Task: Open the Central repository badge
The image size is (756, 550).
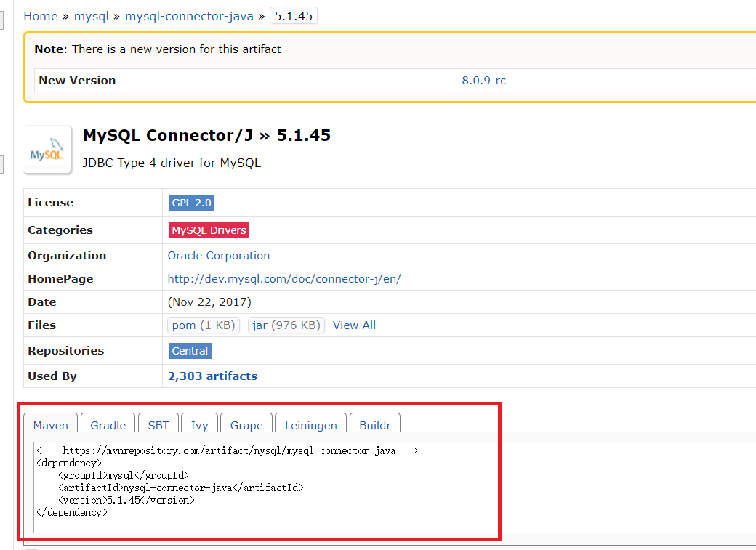Action: pos(190,350)
